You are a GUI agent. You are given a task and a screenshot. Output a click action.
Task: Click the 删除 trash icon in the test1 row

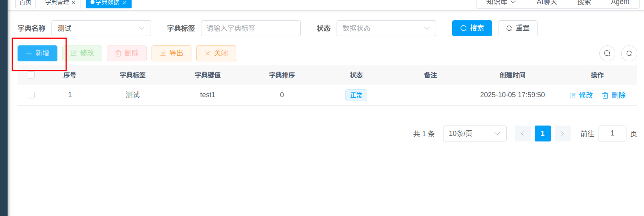[605, 95]
